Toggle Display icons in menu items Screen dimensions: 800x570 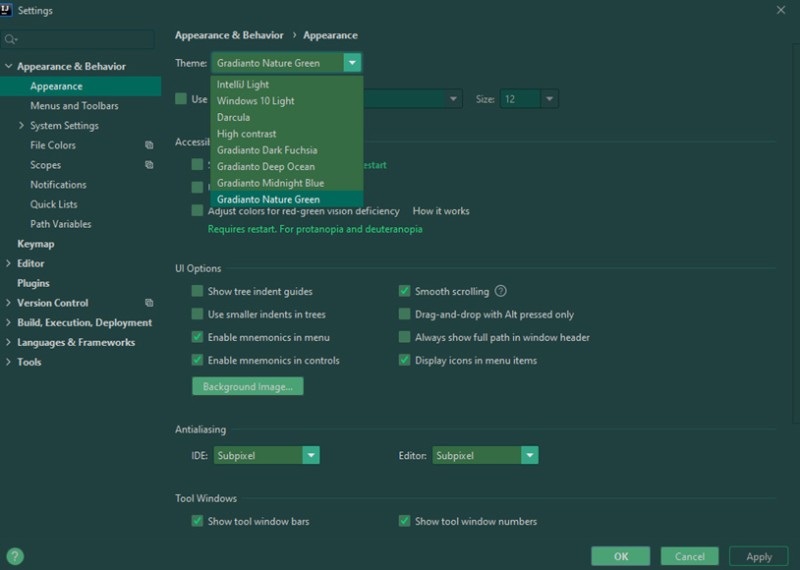(x=405, y=361)
